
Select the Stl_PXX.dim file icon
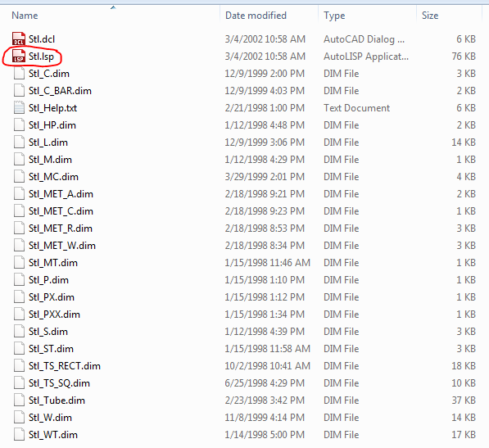(19, 315)
